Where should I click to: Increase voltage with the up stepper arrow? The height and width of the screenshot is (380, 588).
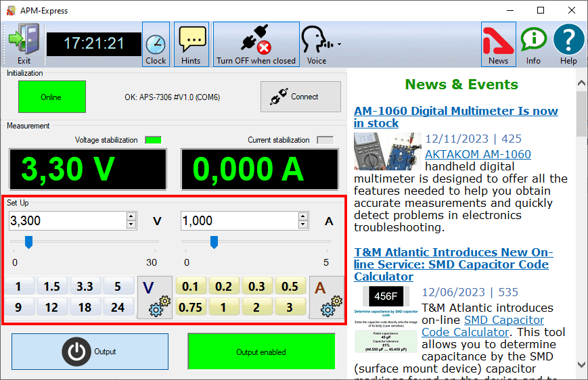pos(131,216)
